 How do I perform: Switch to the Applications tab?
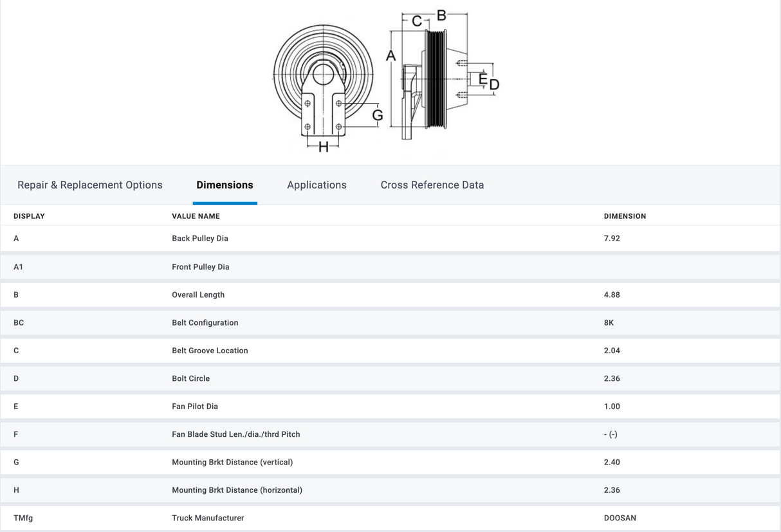click(x=317, y=185)
